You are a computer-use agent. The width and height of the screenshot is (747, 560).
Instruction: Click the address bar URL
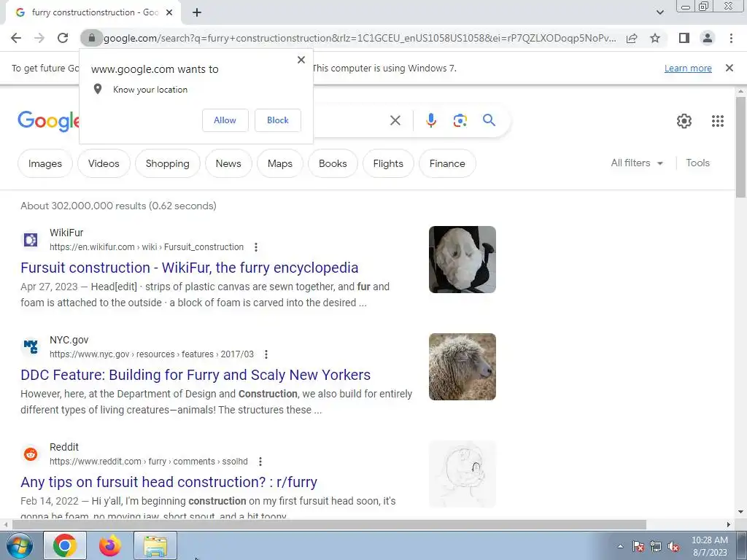[x=360, y=38]
